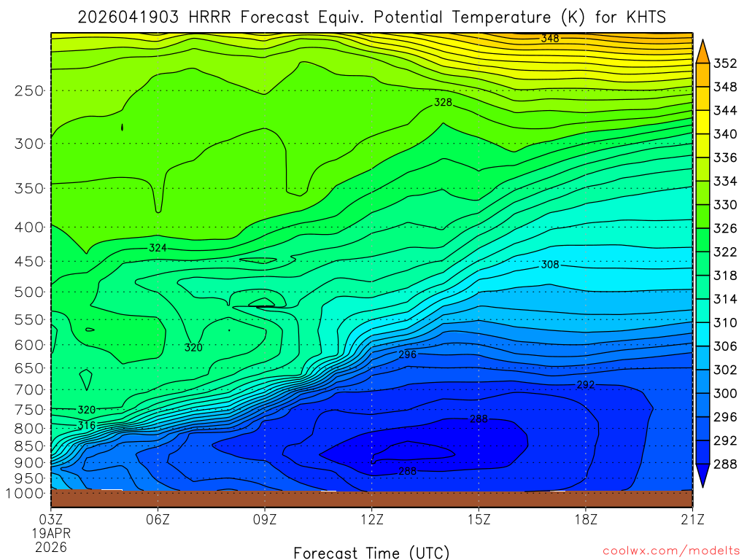The width and height of the screenshot is (747, 560).
Task: Click the 300 pressure level label
Action: pos(28,144)
